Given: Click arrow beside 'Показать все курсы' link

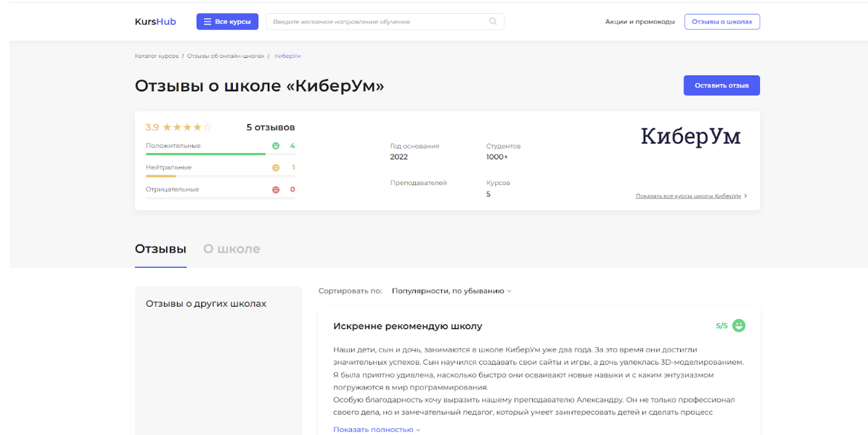Looking at the screenshot, I should coord(745,196).
